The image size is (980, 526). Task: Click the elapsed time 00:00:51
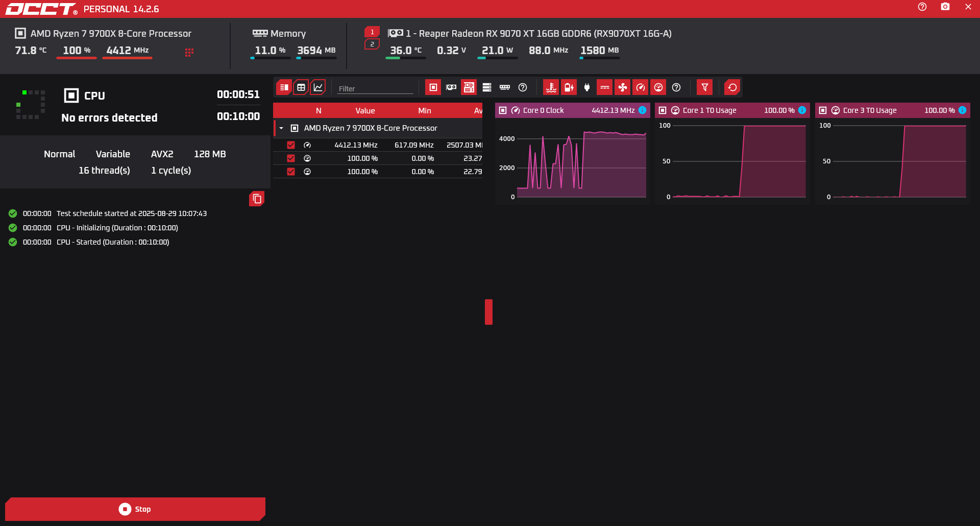click(238, 94)
